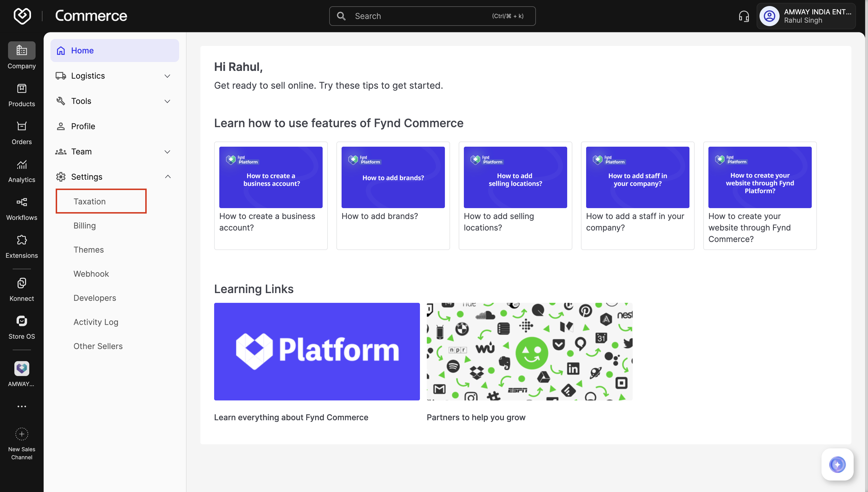Click the headset support icon
The height and width of the screenshot is (492, 868).
tap(744, 16)
